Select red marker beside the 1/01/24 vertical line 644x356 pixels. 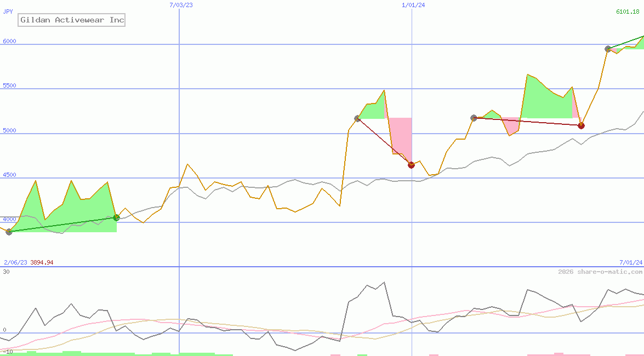pos(411,164)
